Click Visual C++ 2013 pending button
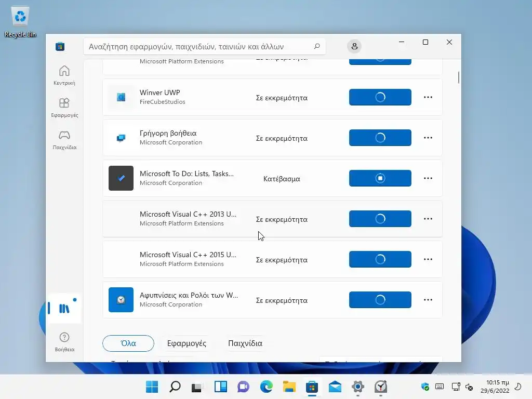 tap(380, 219)
